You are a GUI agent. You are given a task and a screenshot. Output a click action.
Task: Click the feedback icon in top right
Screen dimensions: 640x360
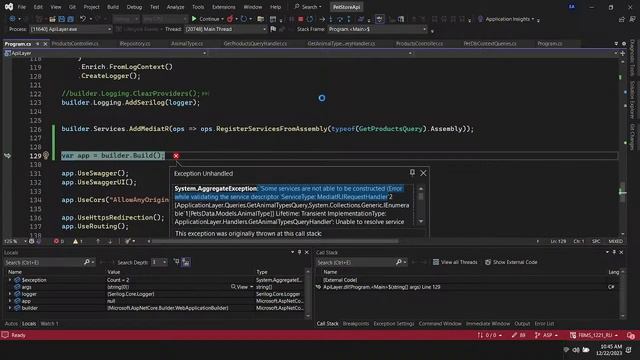(632, 19)
